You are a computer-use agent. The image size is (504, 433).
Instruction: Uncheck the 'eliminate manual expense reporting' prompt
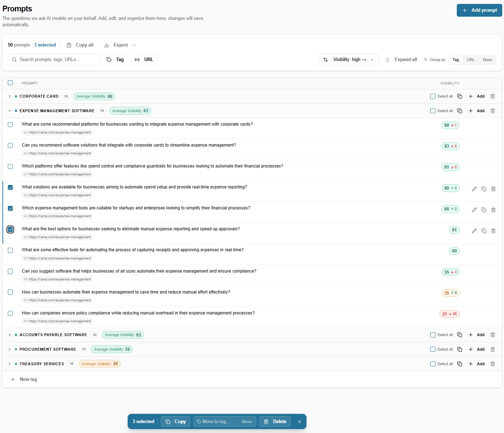click(10, 229)
